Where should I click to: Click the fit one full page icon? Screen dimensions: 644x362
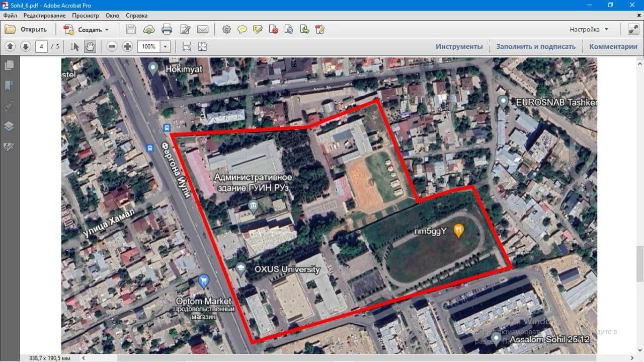tap(202, 47)
